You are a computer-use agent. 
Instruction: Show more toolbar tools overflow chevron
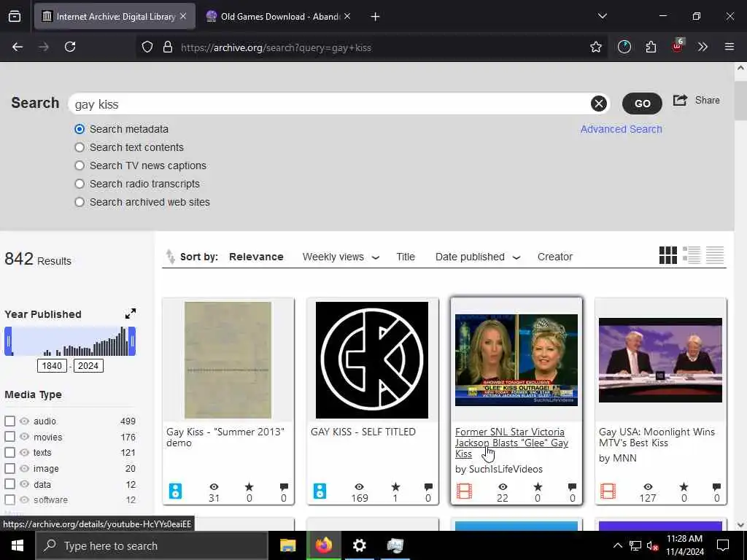tap(703, 47)
